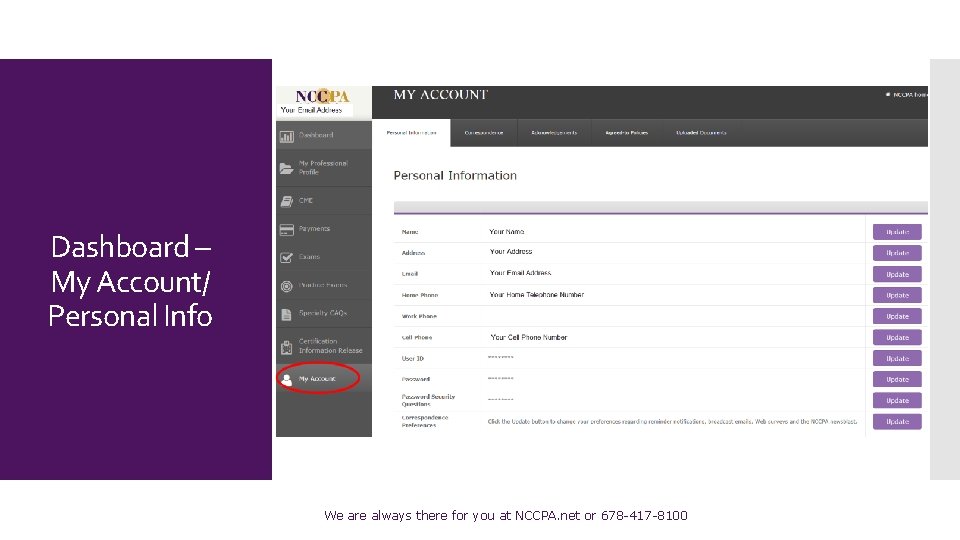Click the masked Password value

pyautogui.click(x=500, y=379)
